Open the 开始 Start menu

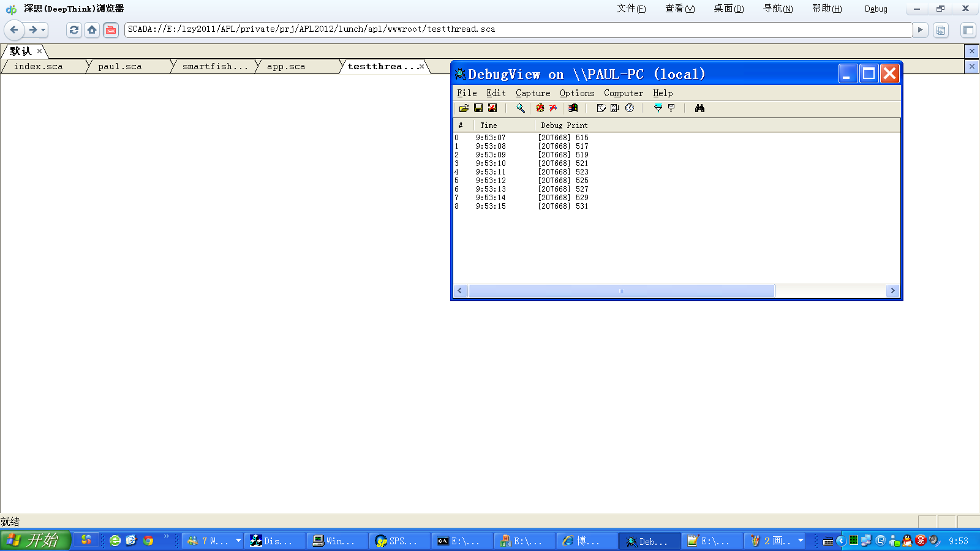pos(36,541)
